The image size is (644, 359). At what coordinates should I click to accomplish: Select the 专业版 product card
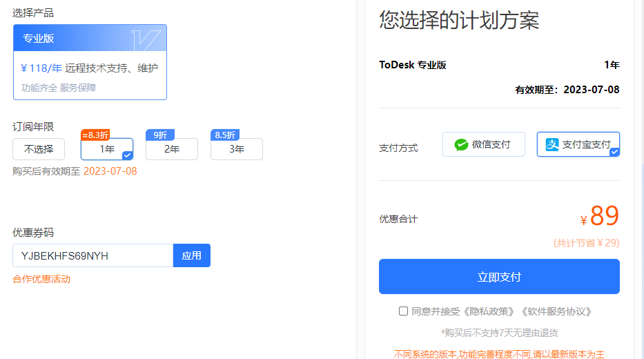pyautogui.click(x=90, y=62)
